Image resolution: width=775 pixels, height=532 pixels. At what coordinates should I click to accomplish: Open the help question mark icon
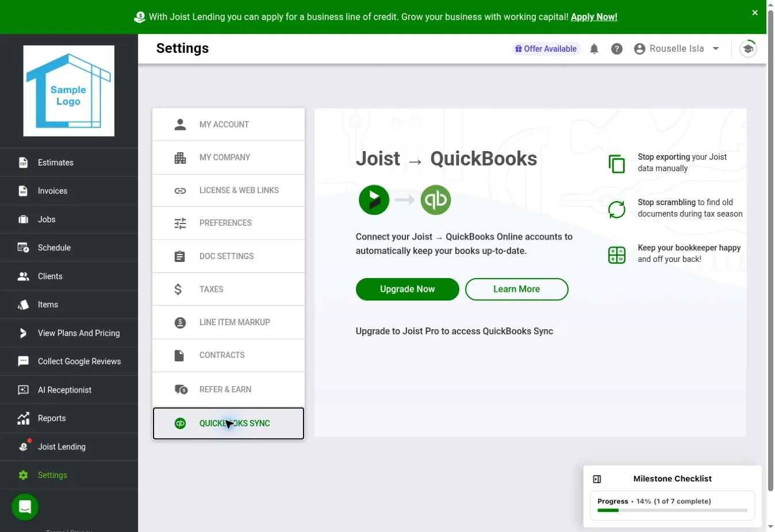coord(617,49)
